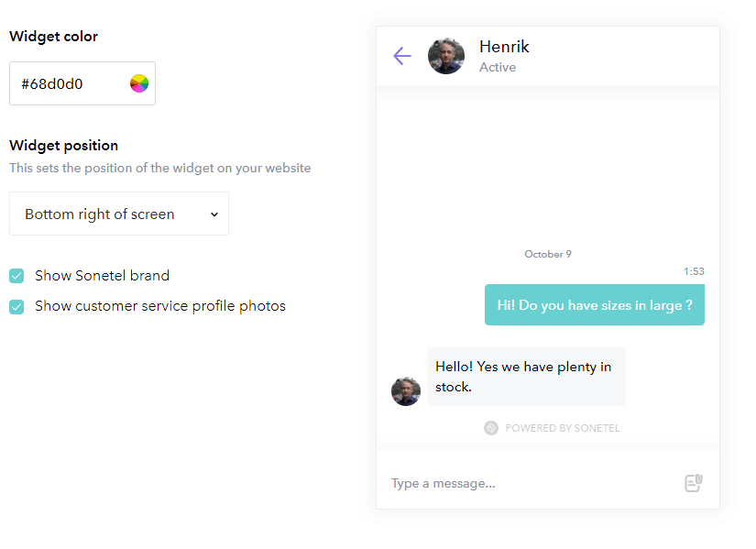Click the Active status under Henrik
Viewport: 756px width, 549px height.
tap(498, 67)
